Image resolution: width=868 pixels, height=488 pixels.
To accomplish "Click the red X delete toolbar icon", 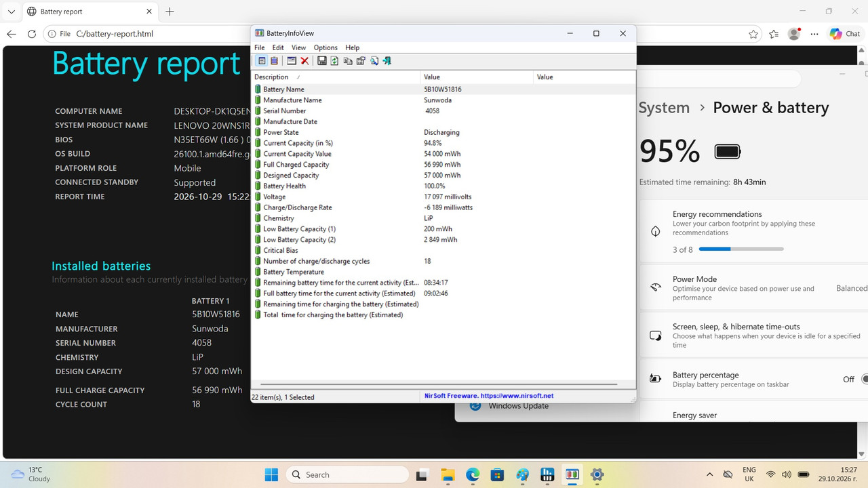I will coord(305,61).
